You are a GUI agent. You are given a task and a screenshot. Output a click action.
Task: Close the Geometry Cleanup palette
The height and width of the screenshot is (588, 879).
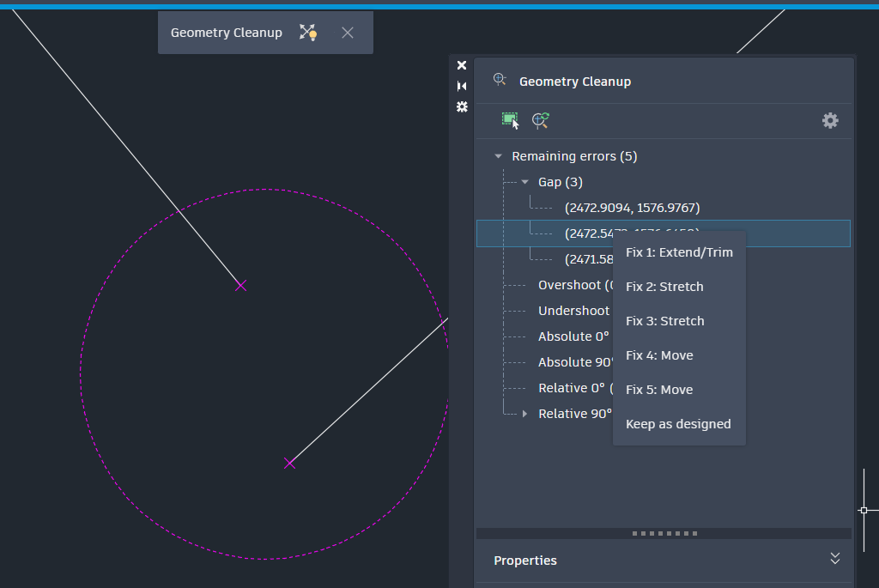462,65
